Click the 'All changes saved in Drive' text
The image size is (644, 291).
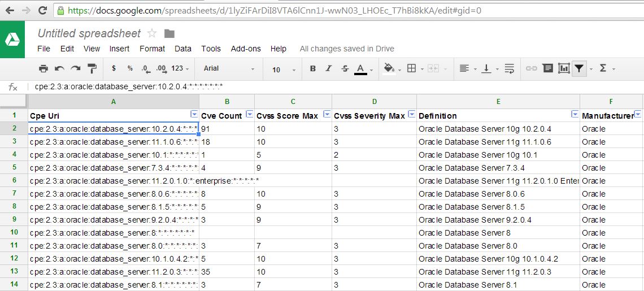pos(347,49)
